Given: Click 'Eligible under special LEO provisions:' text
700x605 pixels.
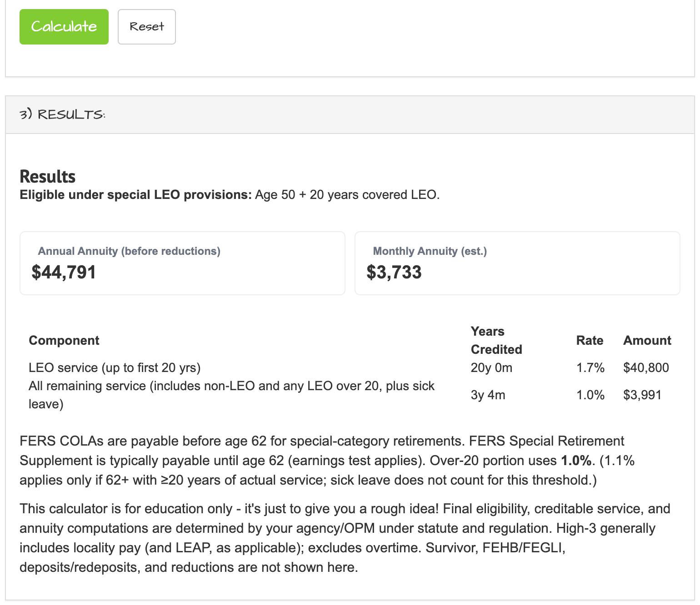Looking at the screenshot, I should pos(135,195).
